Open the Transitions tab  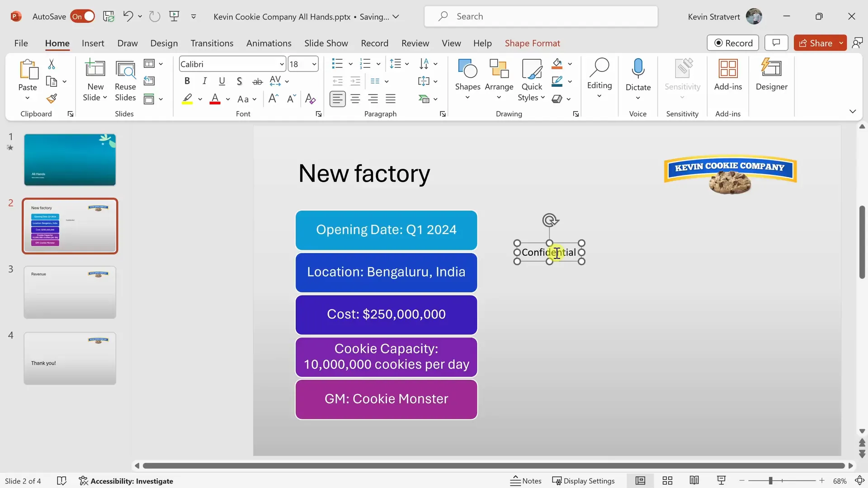click(212, 43)
